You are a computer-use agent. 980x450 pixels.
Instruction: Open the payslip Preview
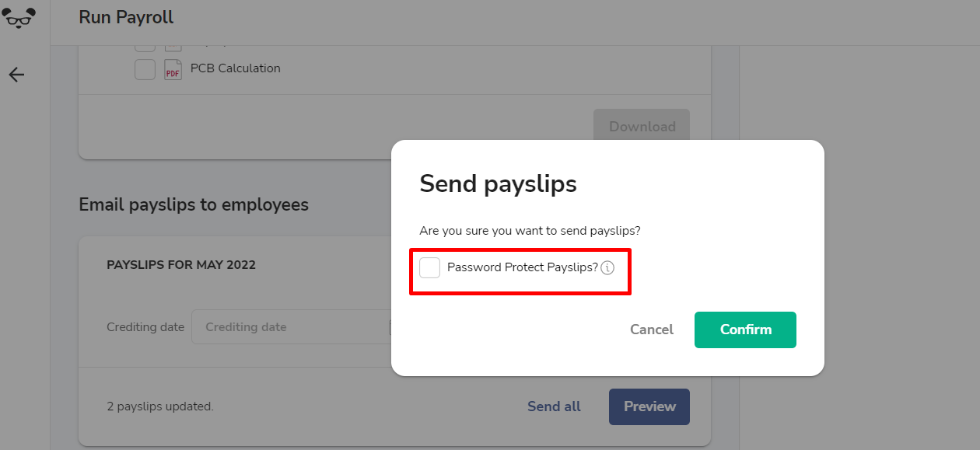649,406
